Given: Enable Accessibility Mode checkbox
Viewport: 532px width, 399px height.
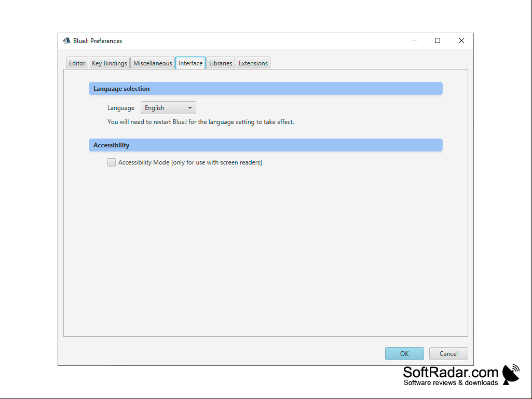Looking at the screenshot, I should (112, 162).
